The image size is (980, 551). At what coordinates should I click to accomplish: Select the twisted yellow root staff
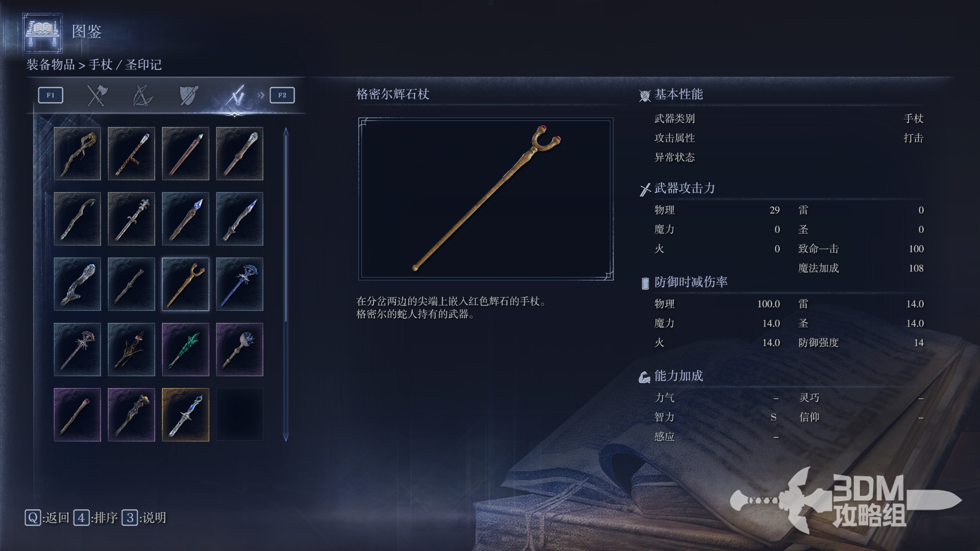(x=77, y=154)
